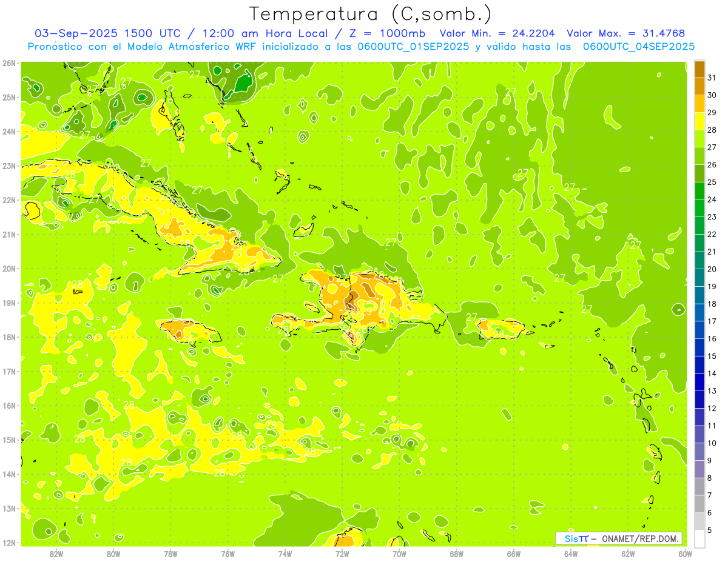This screenshot has height=562, width=728.
Task: Click the 22N latitude label
Action: click(x=9, y=200)
